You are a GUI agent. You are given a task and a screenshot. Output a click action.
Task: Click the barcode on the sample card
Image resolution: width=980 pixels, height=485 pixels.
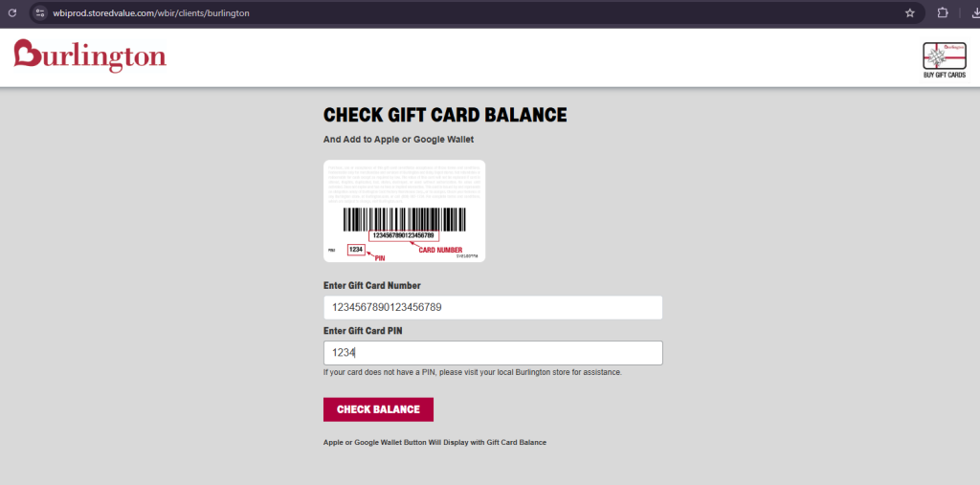[x=405, y=219]
